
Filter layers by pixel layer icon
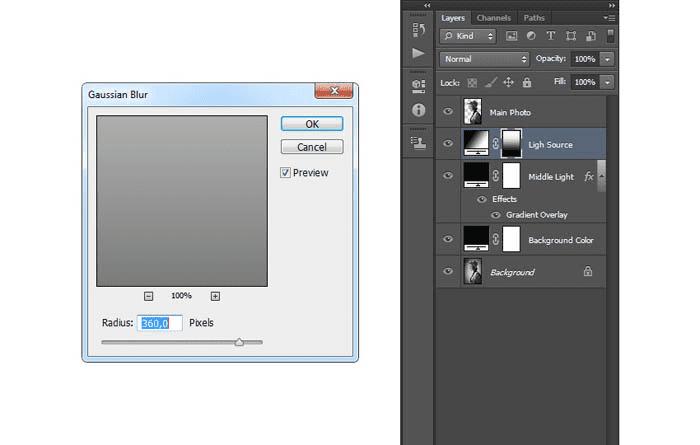coord(511,36)
